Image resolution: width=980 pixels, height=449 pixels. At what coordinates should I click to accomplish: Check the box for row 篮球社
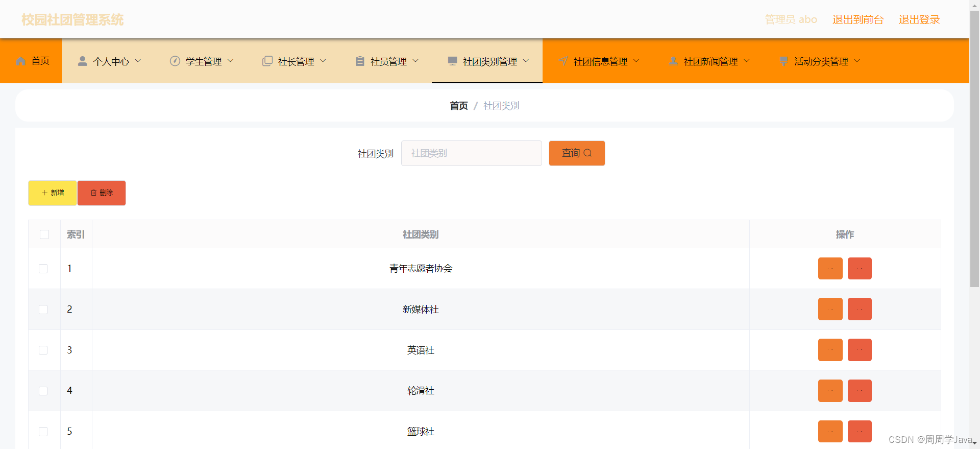tap(43, 432)
